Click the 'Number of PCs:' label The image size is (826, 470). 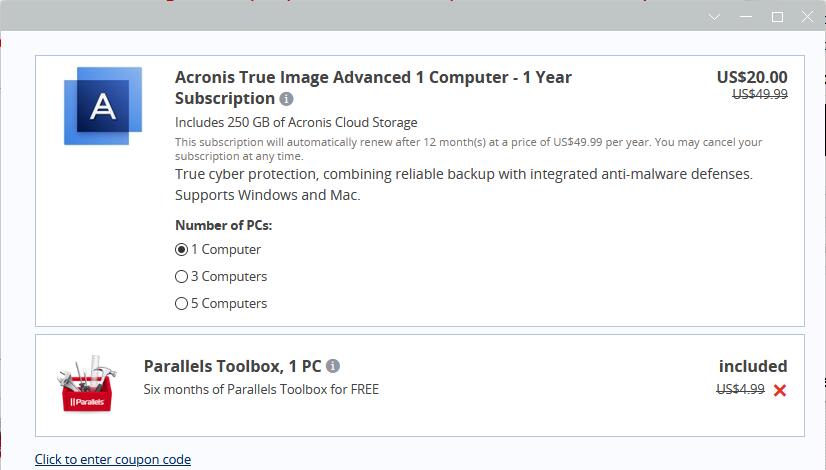pyautogui.click(x=223, y=226)
